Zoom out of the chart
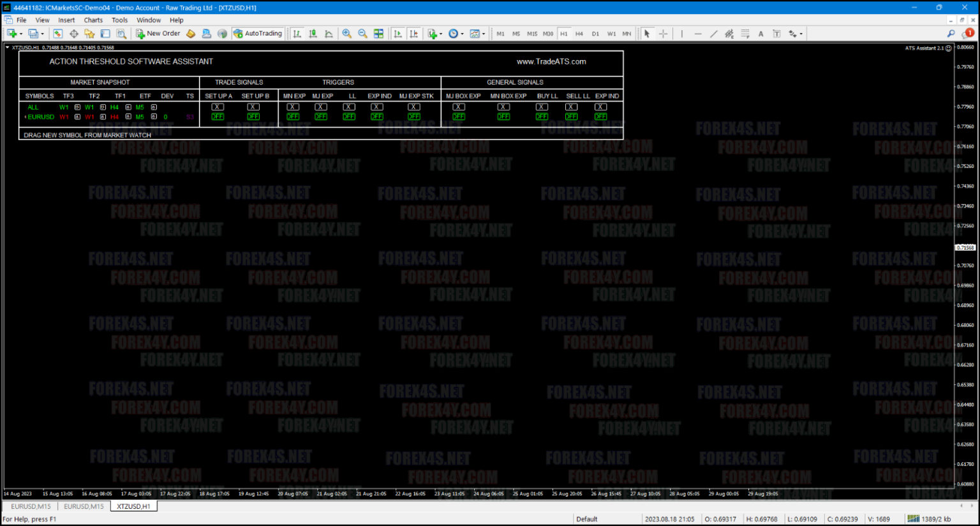This screenshot has height=526, width=980. [363, 34]
